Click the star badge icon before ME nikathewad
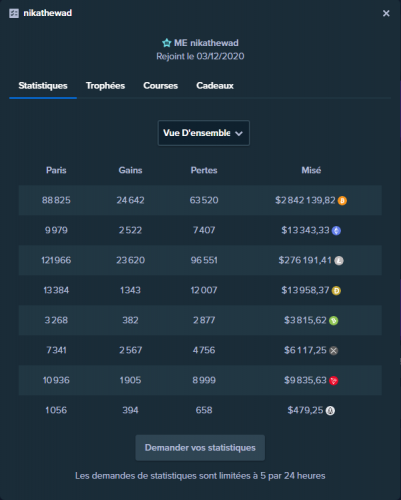 pyautogui.click(x=166, y=43)
